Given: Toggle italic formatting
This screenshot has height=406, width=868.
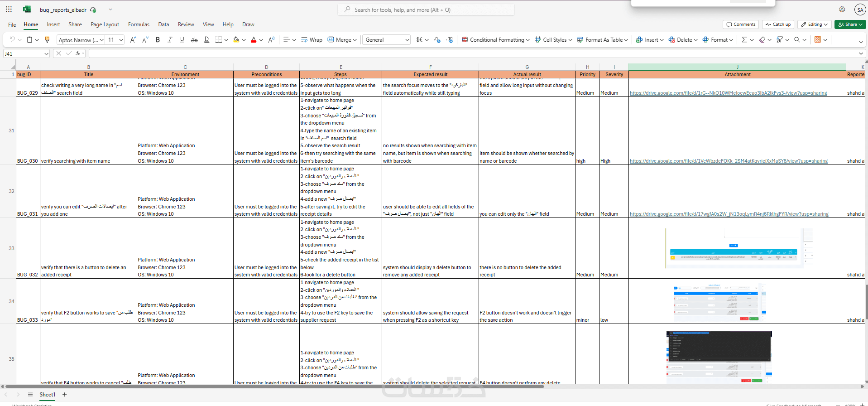Looking at the screenshot, I should point(170,40).
